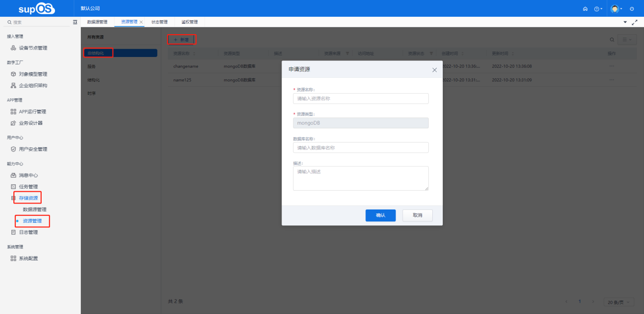The height and width of the screenshot is (314, 644).
Task: Click the 资源名称 input field
Action: 360,99
